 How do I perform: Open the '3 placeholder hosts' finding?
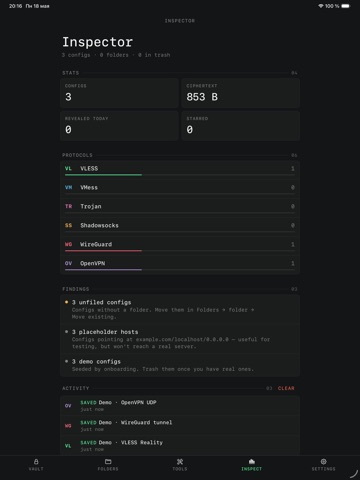pyautogui.click(x=180, y=339)
